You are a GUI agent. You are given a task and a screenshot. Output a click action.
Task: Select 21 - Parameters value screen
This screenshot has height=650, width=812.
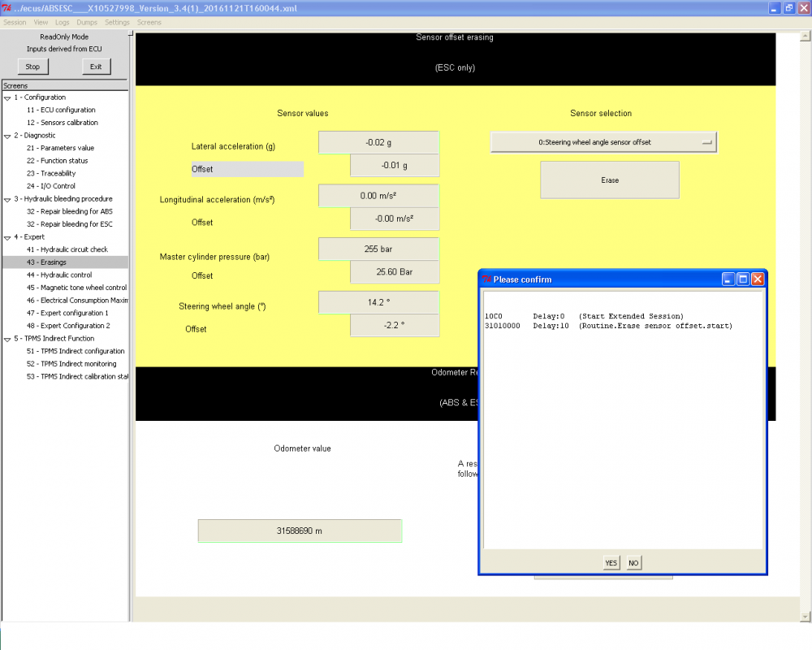pyautogui.click(x=61, y=148)
